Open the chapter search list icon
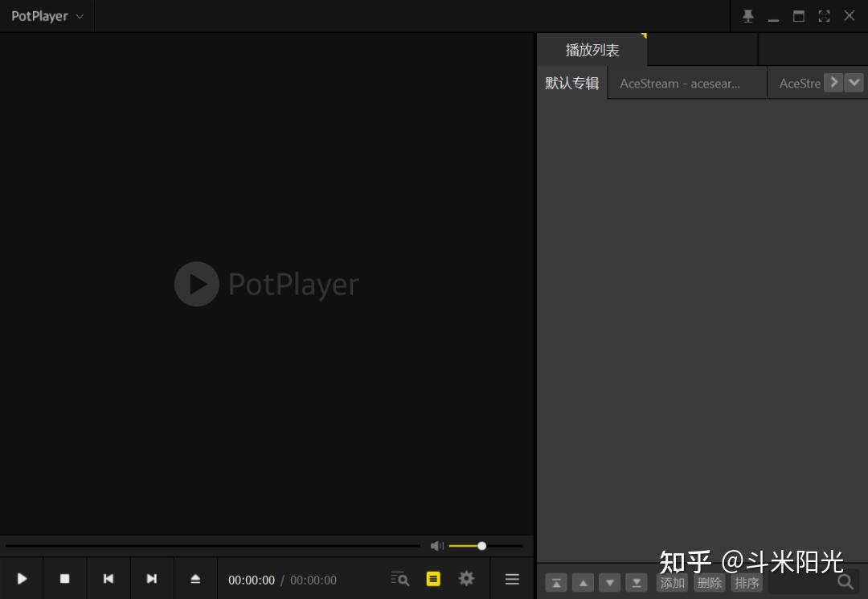Viewport: 868px width, 599px height. tap(399, 579)
